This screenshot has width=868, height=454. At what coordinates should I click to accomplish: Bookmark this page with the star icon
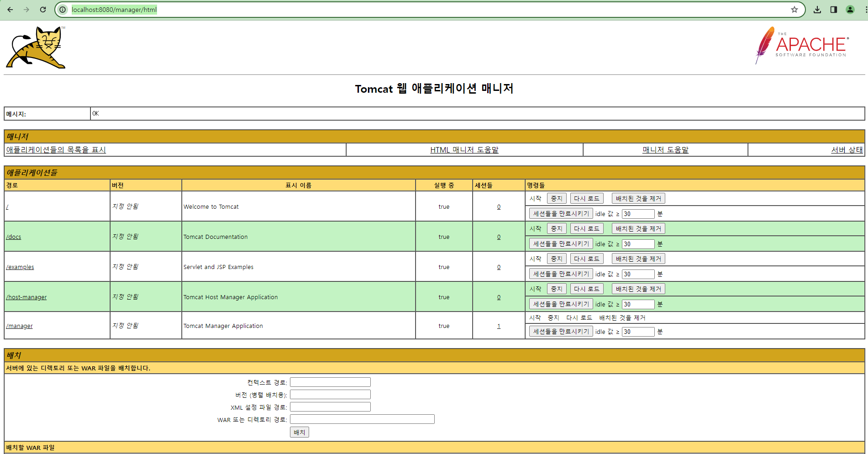[794, 10]
